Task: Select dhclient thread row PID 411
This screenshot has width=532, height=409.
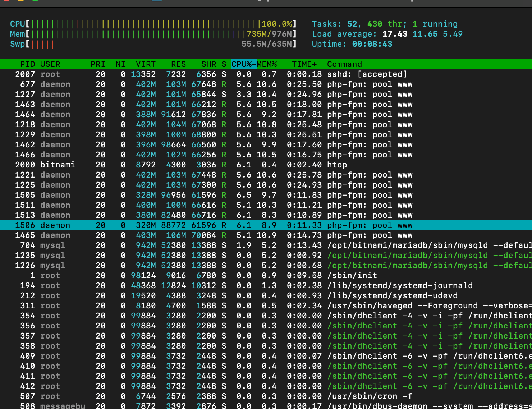Action: coord(266,376)
